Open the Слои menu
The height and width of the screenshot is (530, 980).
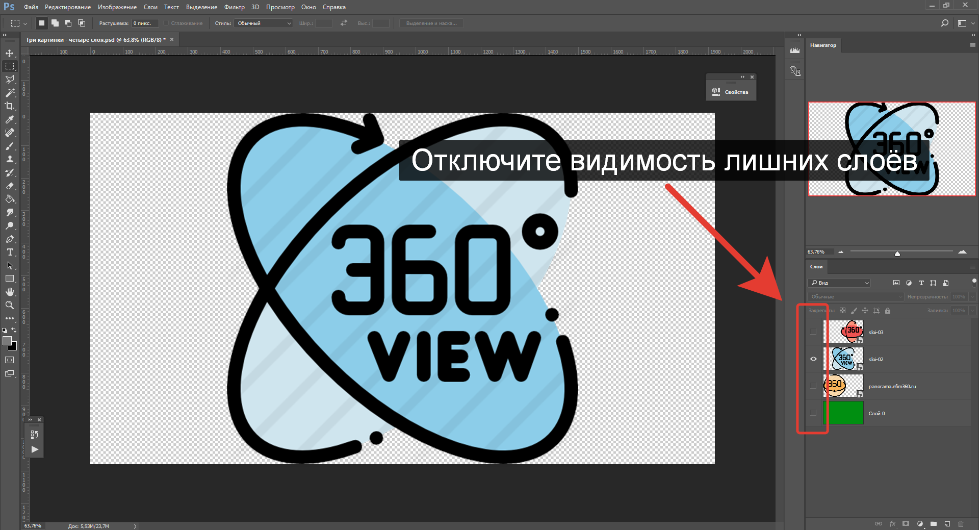click(x=150, y=7)
